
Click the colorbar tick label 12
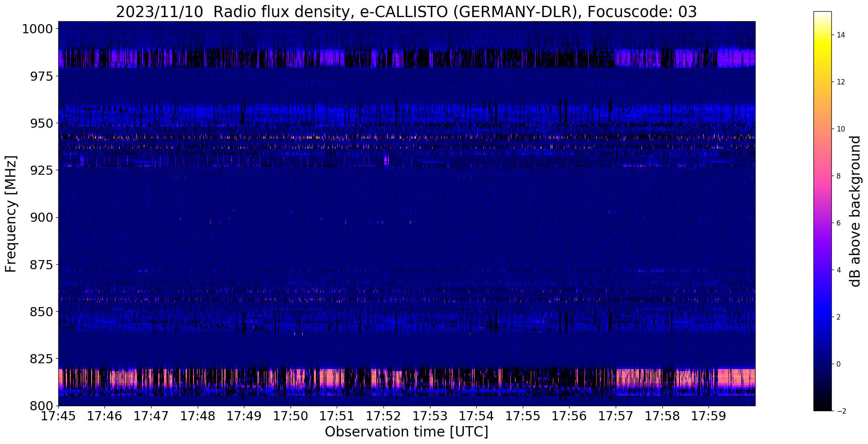[x=841, y=82]
